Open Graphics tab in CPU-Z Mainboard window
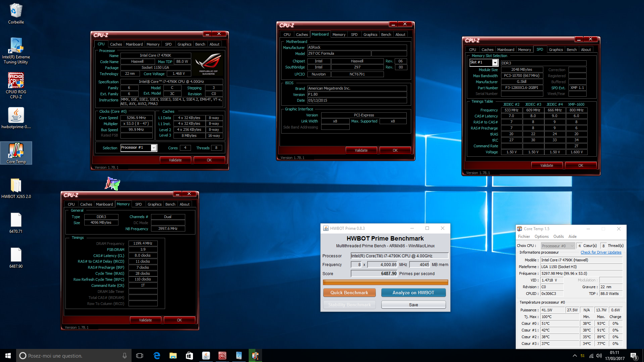 pos(370,35)
